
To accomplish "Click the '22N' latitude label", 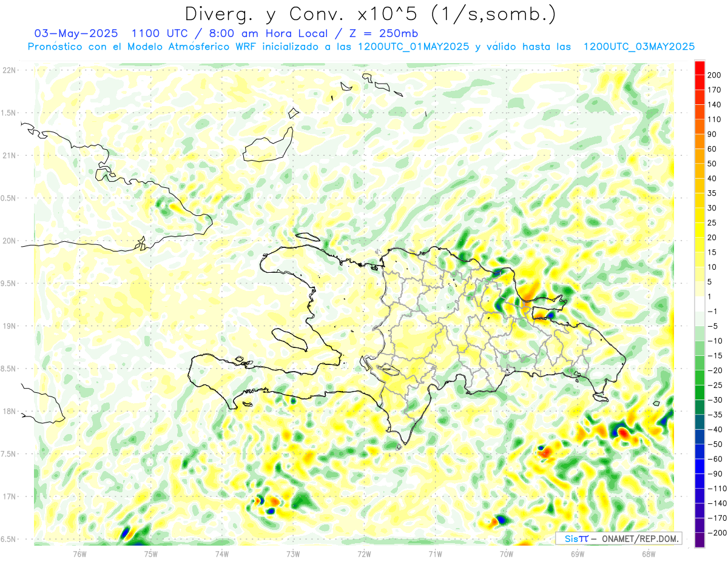I will tap(8, 70).
